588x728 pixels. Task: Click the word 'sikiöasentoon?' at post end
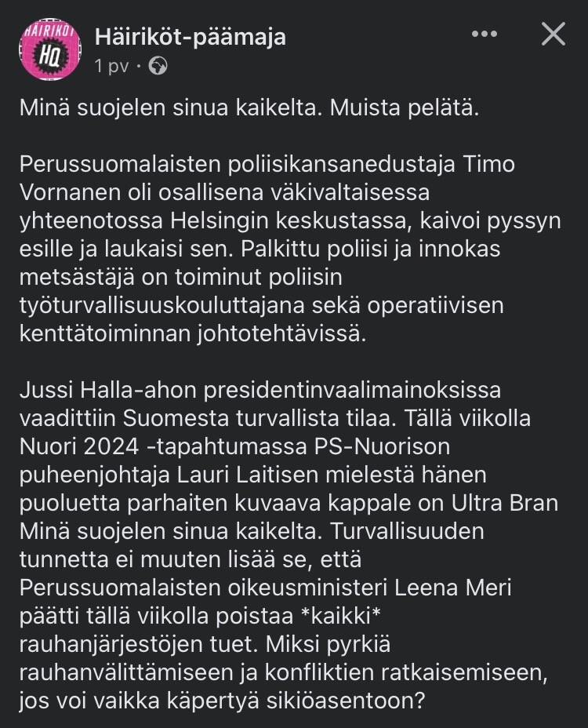click(346, 701)
